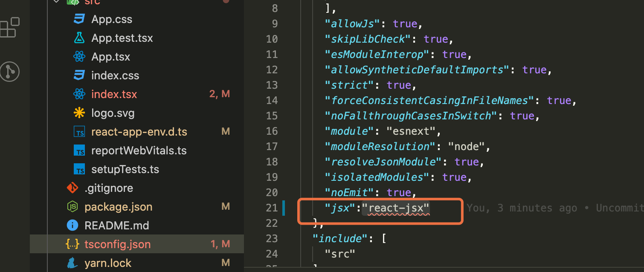Open App.css in the explorer
Screen dimensions: 644x272
pyautogui.click(x=112, y=19)
